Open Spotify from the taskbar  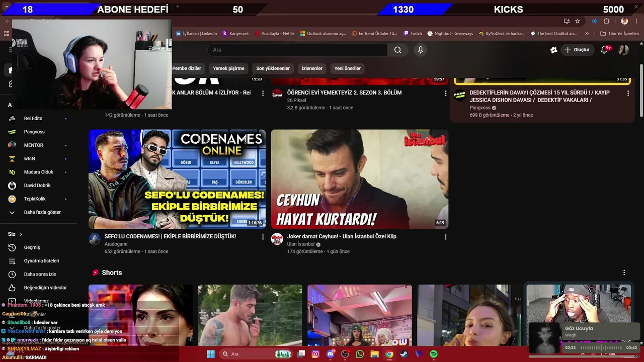coord(434,354)
